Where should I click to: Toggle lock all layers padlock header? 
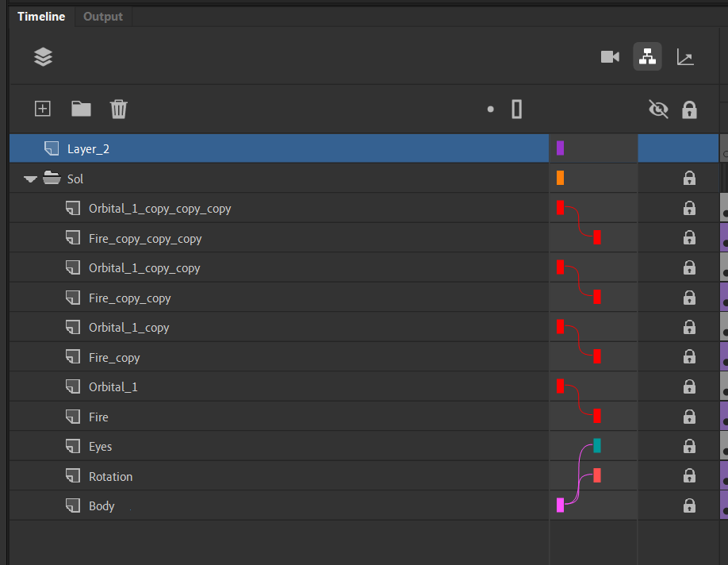[689, 110]
